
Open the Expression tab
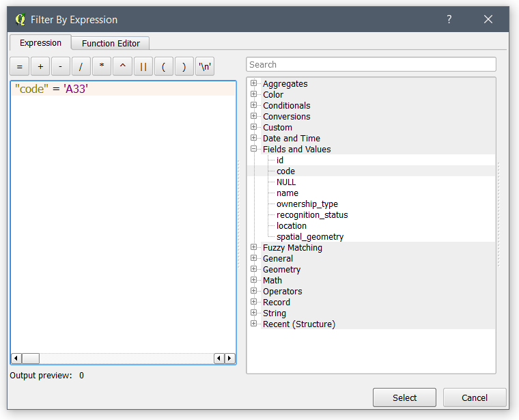[x=40, y=42]
